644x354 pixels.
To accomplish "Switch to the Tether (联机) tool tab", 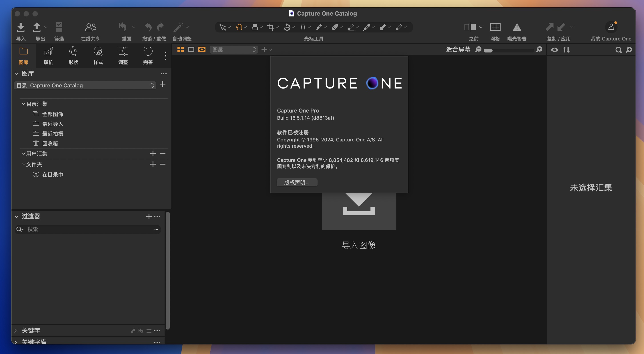I will pyautogui.click(x=48, y=56).
